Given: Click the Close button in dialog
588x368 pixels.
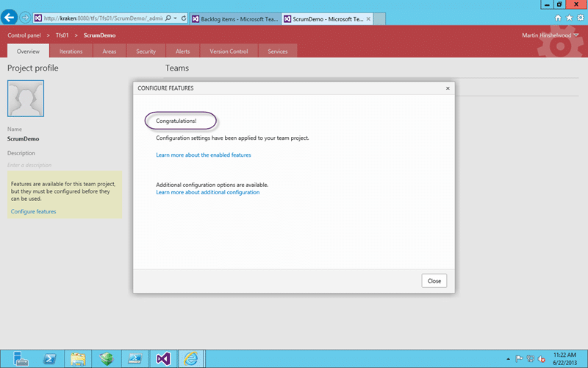Looking at the screenshot, I should click(434, 281).
